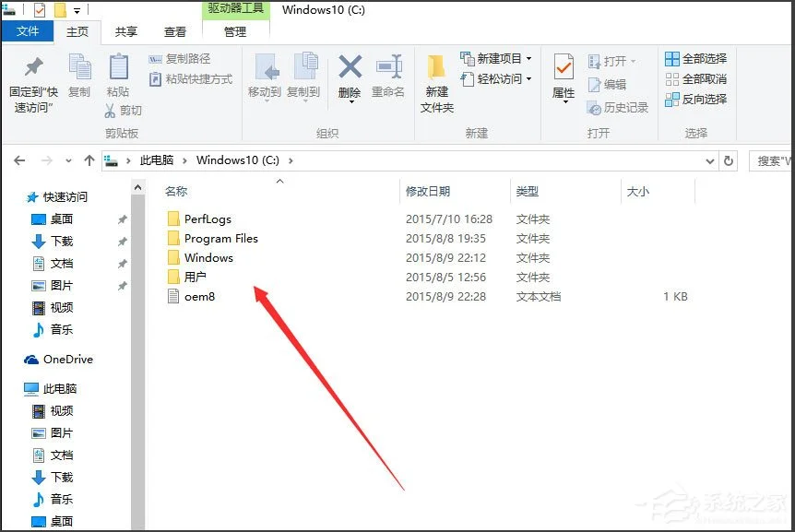Click the Up one level arrow
795x532 pixels.
coord(89,160)
